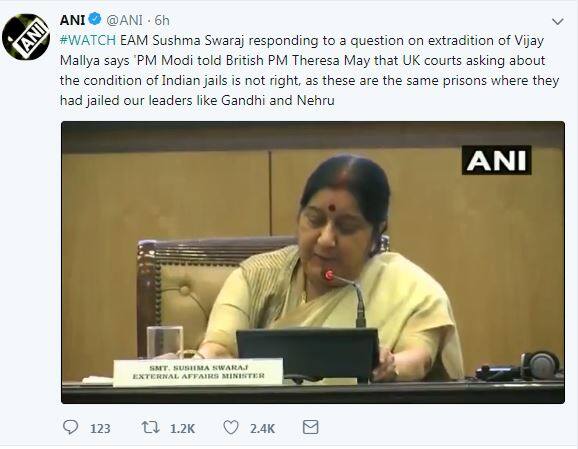This screenshot has height=449, width=578.
Task: Send the tweet via the envelope icon
Action: click(310, 428)
